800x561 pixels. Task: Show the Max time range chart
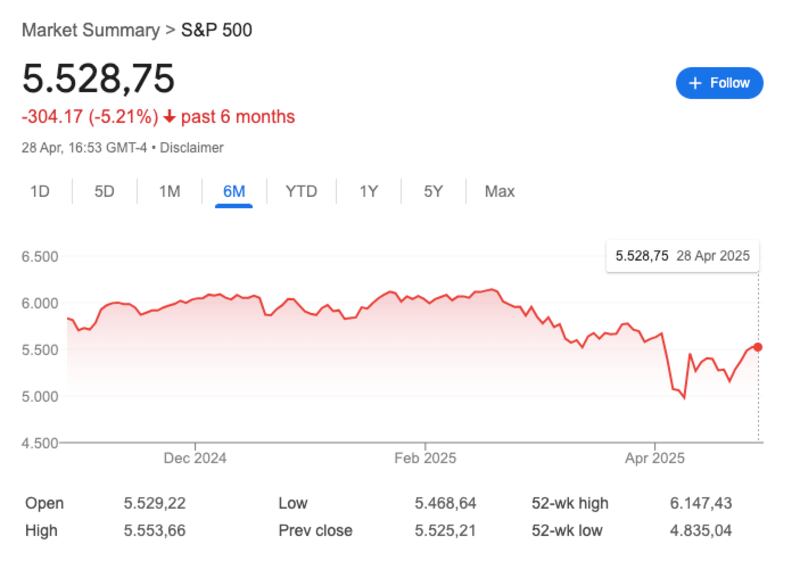coord(499,191)
